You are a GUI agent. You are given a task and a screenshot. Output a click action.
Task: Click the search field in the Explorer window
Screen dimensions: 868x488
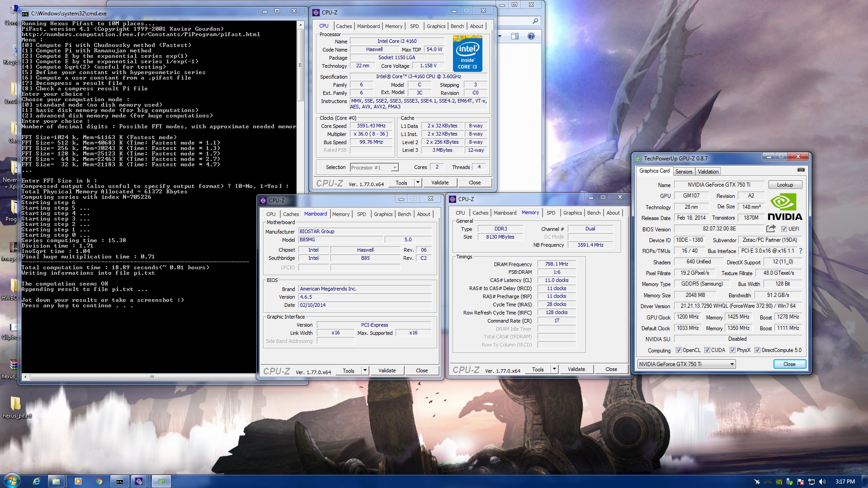click(519, 21)
